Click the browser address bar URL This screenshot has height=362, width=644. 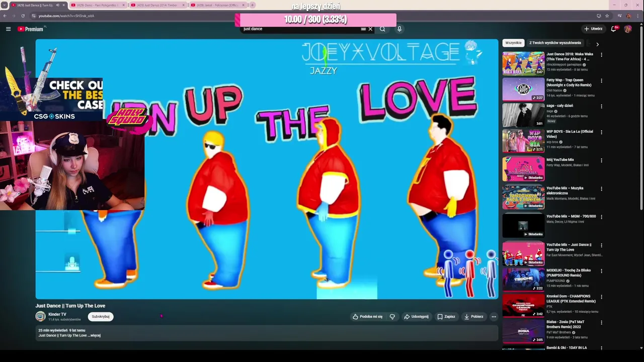tap(66, 16)
